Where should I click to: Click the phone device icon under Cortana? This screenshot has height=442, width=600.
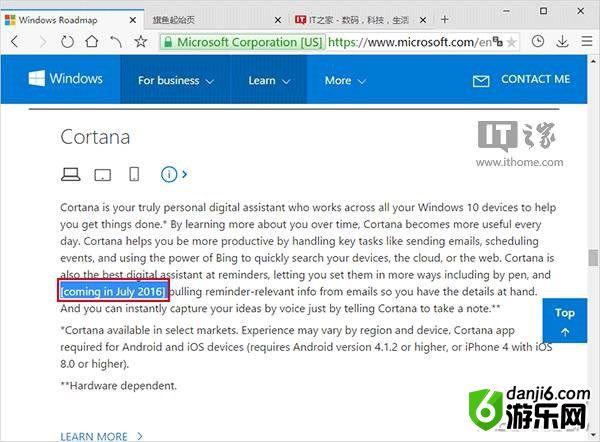pos(134,174)
